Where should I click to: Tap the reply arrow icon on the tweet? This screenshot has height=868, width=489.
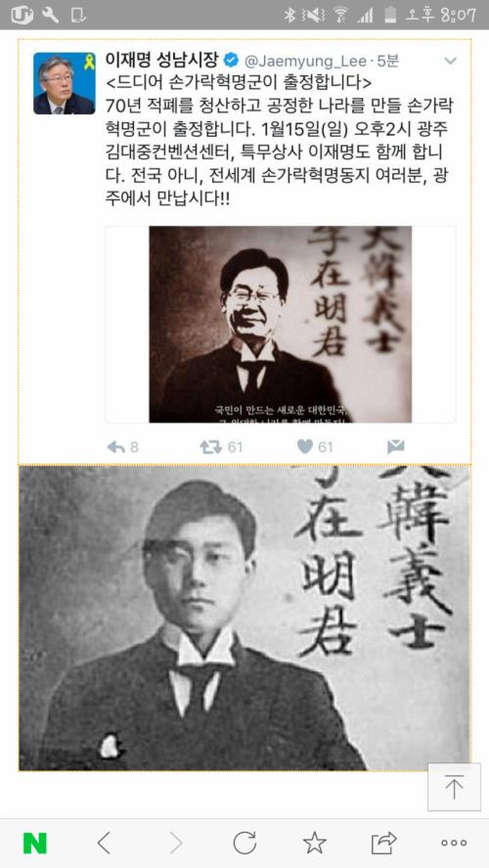pos(115,447)
